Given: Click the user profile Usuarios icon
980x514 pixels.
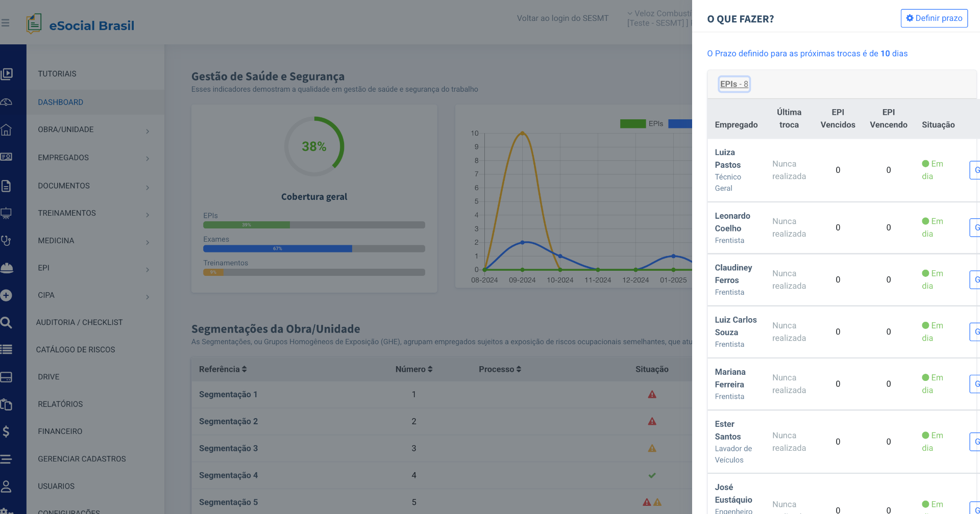Looking at the screenshot, I should coord(6,486).
